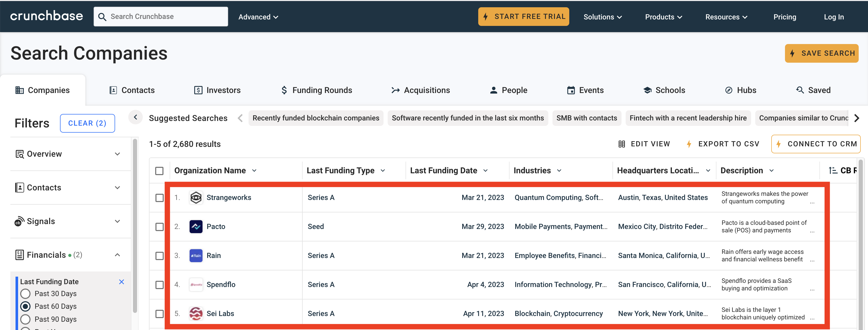The width and height of the screenshot is (868, 330).
Task: Toggle the select-all header checkbox
Action: 159,171
